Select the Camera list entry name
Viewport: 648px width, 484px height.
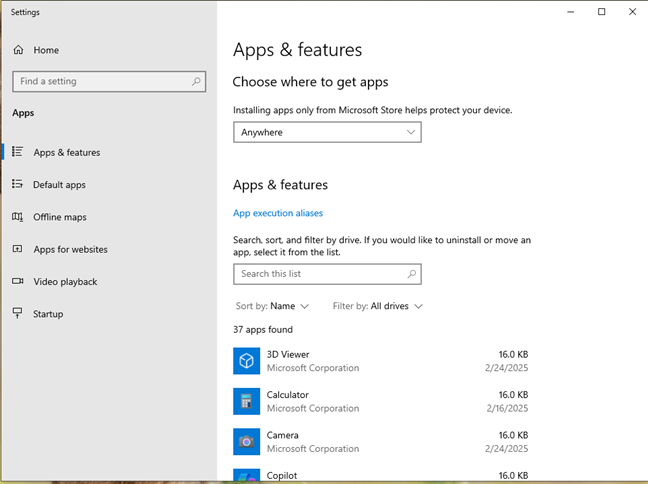tap(283, 435)
